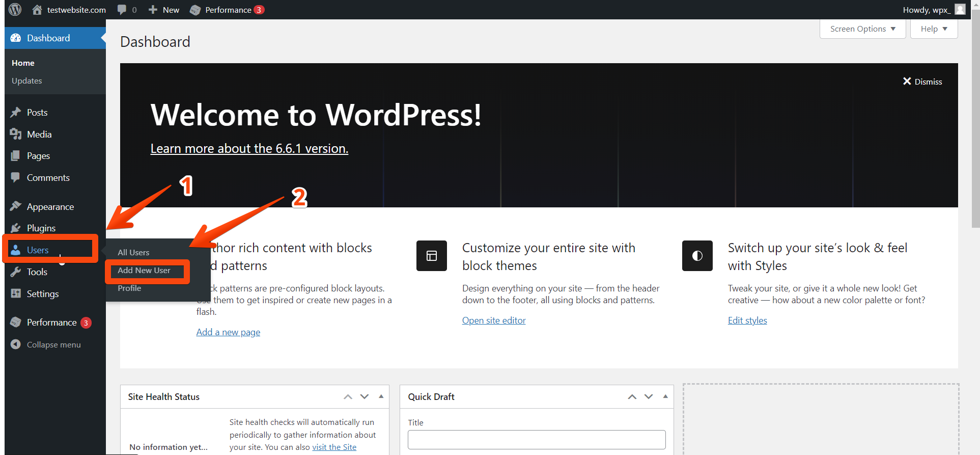The height and width of the screenshot is (455, 980).
Task: Select All Users from Users flyout
Action: pos(133,253)
